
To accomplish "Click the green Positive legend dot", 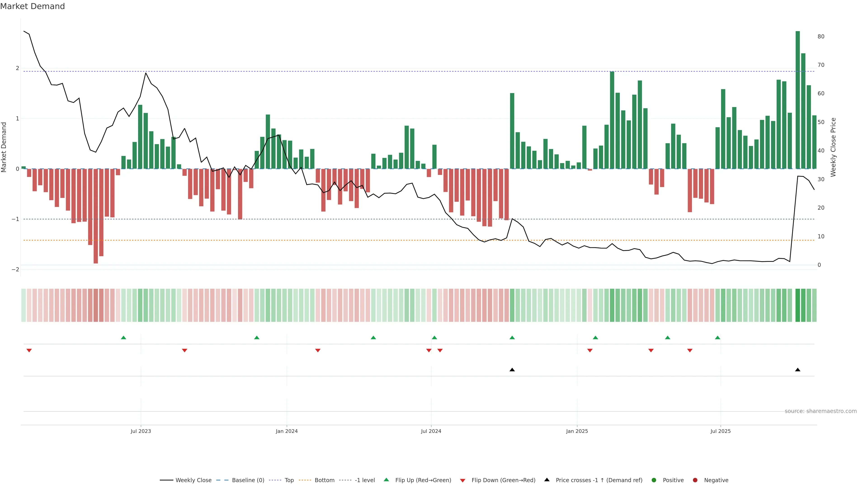I will coord(654,480).
